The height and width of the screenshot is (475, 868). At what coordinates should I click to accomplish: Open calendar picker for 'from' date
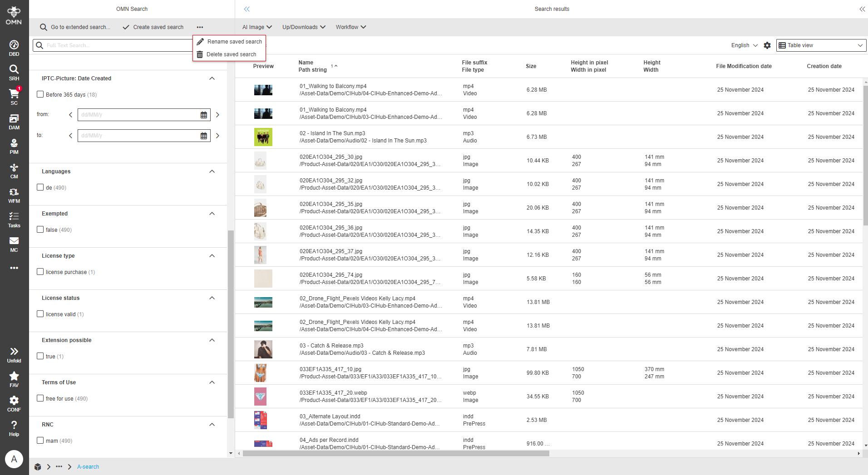click(x=204, y=115)
